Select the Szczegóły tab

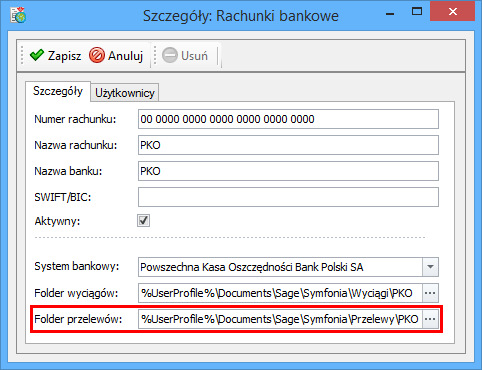(58, 91)
